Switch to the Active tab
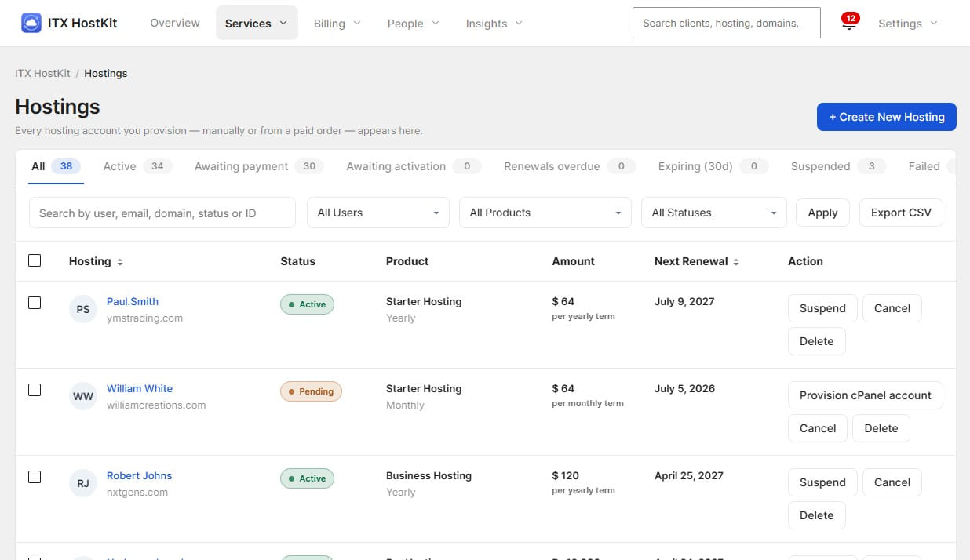 pyautogui.click(x=137, y=166)
